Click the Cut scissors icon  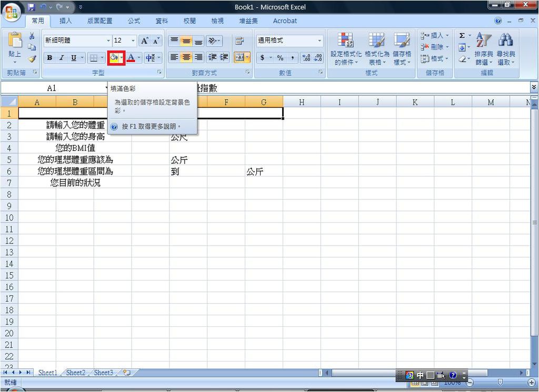pyautogui.click(x=32, y=36)
